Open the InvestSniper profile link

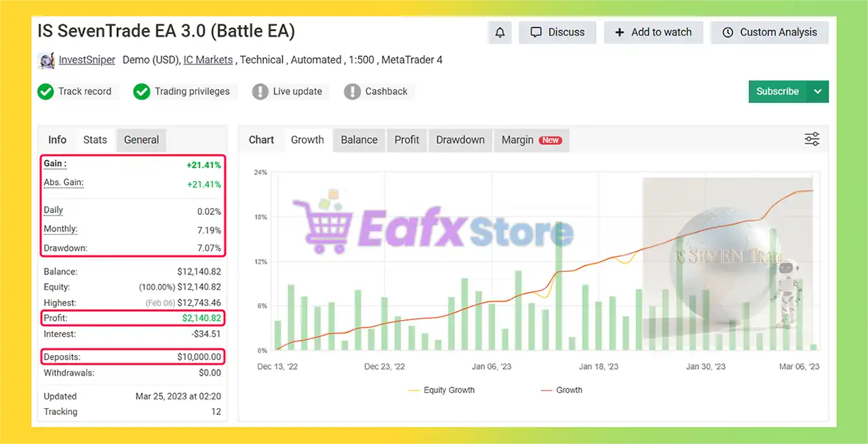[87, 60]
